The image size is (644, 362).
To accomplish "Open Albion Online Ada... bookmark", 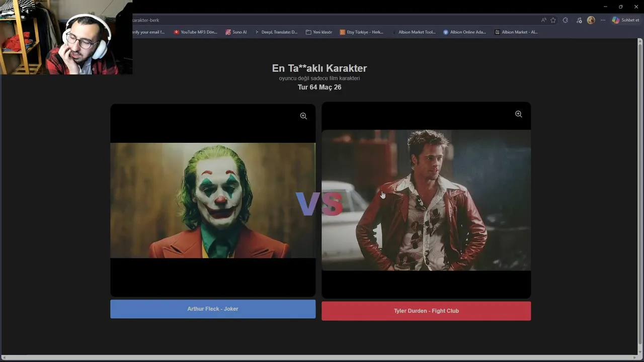I will [x=464, y=32].
